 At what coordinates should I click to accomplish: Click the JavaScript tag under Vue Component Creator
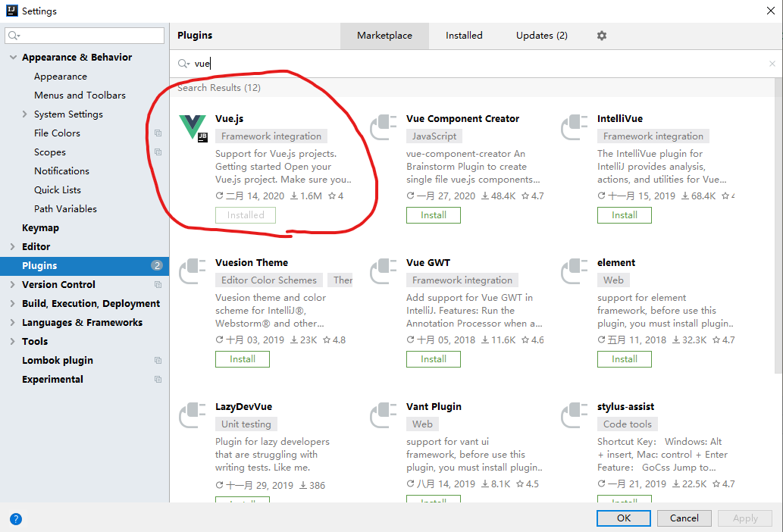coord(434,136)
